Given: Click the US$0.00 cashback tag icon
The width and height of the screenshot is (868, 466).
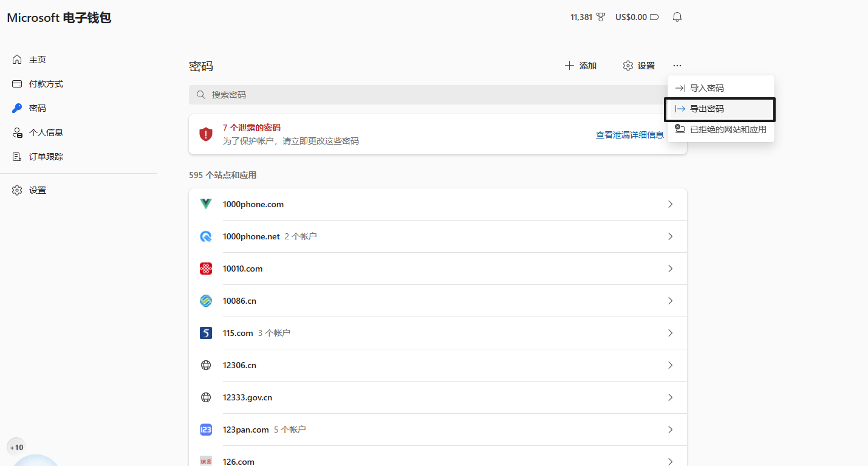Looking at the screenshot, I should (x=654, y=17).
